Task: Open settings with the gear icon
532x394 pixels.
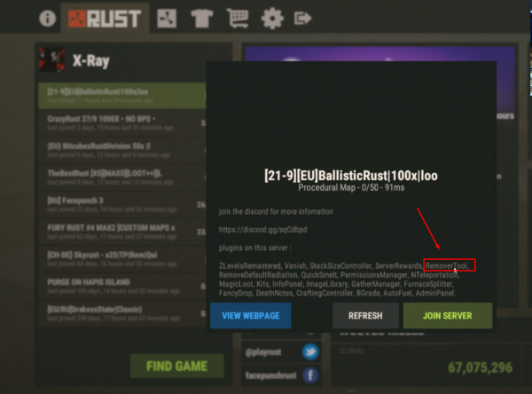Action: (x=272, y=19)
